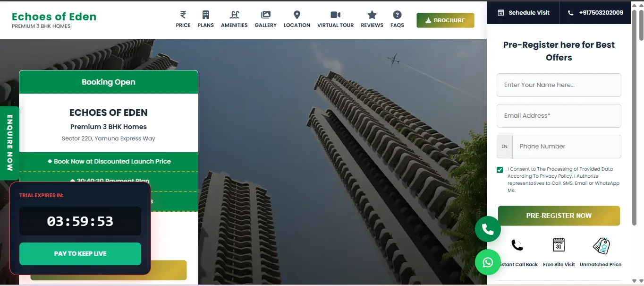This screenshot has width=644, height=286.
Task: Click the Pre-Register here for Best Offers heading
Action: [559, 51]
